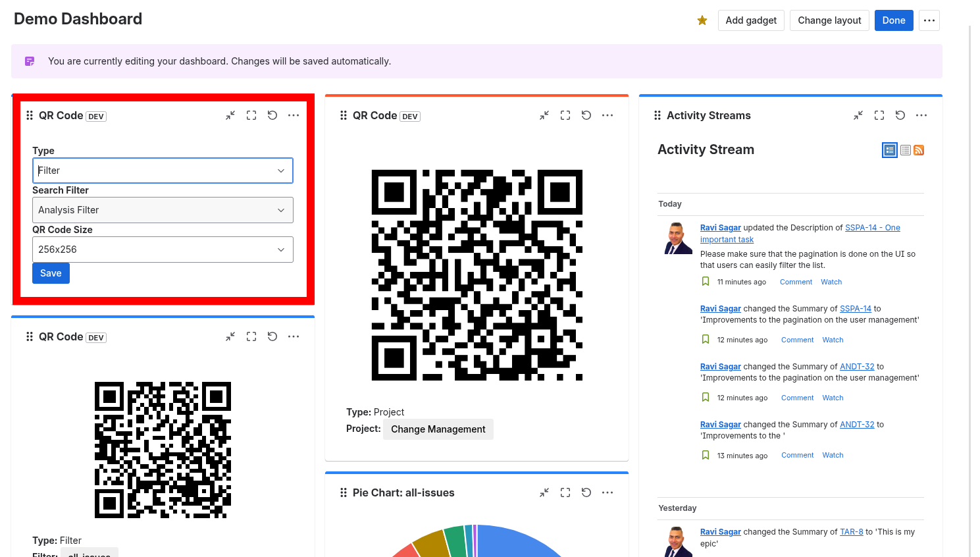Viewport: 980px width, 557px height.
Task: Open the dashboard more actions ellipsis button
Action: click(929, 20)
